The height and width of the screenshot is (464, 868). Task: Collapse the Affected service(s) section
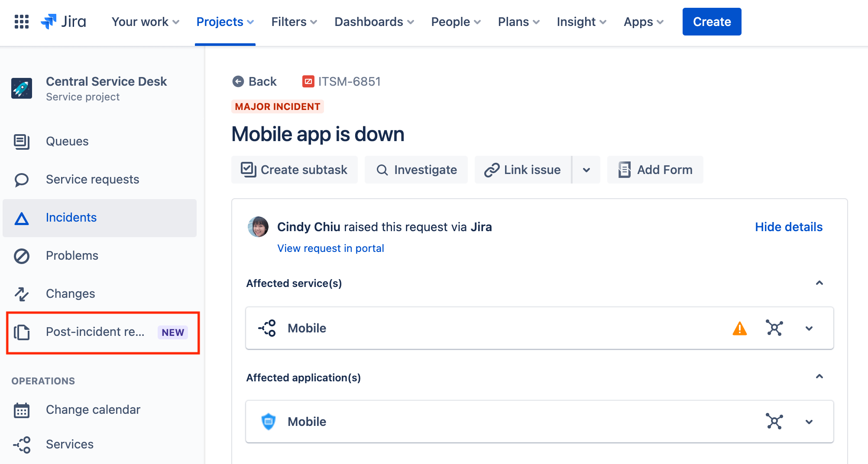tap(819, 284)
